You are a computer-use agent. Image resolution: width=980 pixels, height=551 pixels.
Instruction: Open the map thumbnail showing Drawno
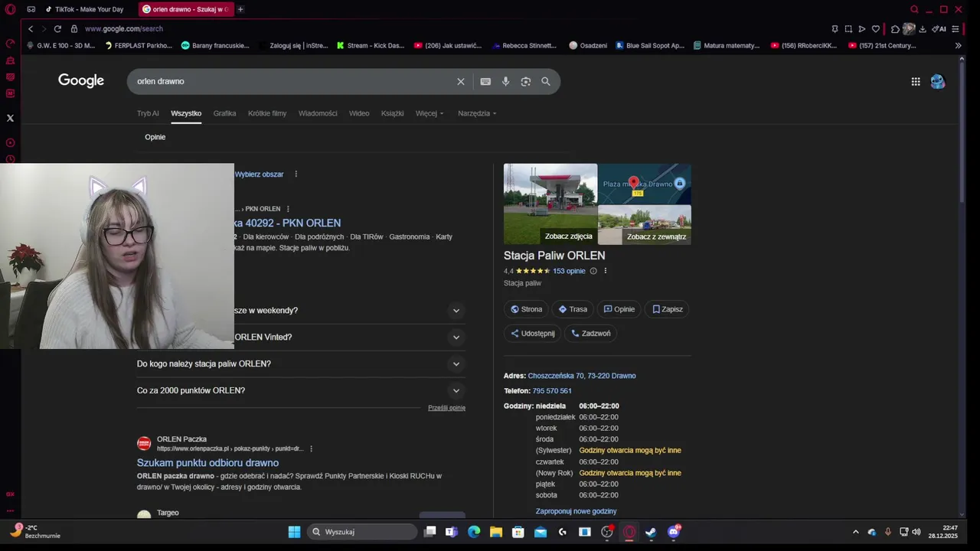pyautogui.click(x=645, y=184)
